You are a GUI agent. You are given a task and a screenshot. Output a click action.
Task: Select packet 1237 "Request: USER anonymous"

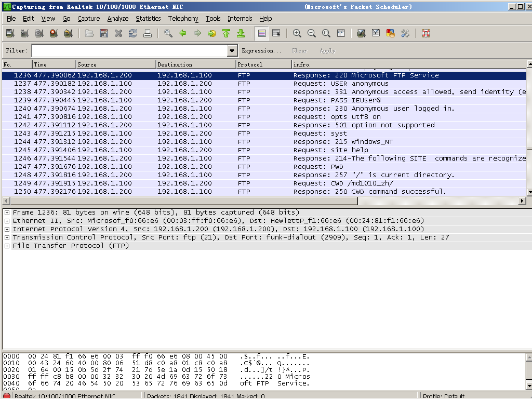(264, 84)
